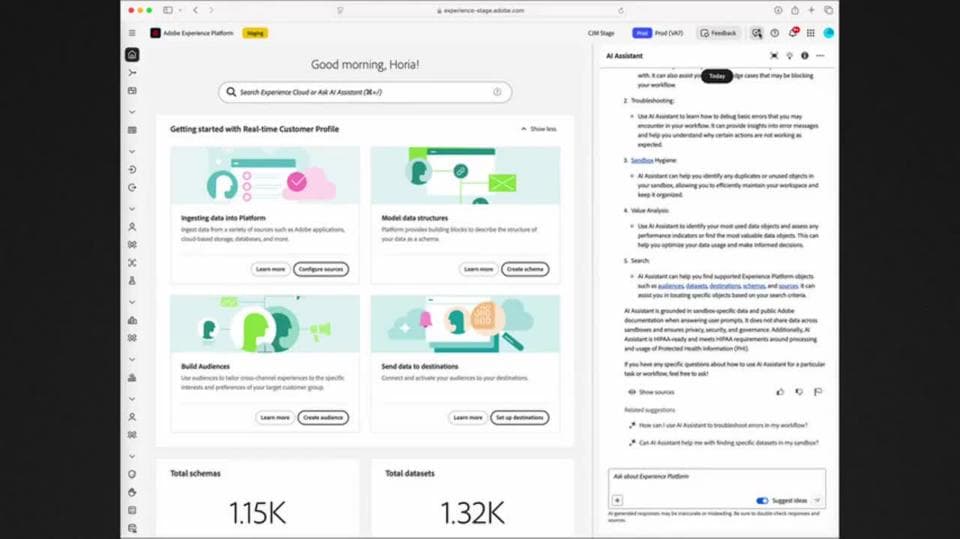Click the plus button in prompt box
The height and width of the screenshot is (539, 960).
coord(617,500)
